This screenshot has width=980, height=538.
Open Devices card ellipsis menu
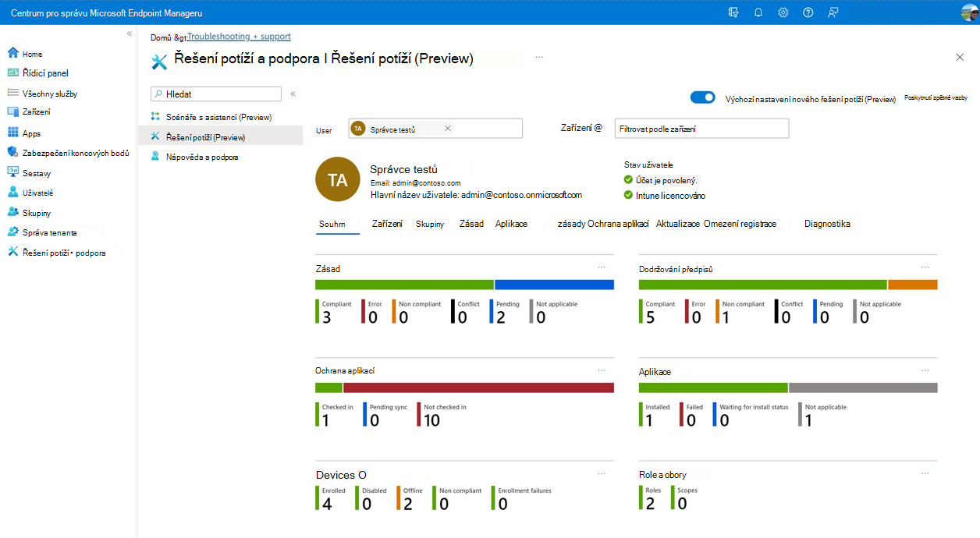pos(602,473)
